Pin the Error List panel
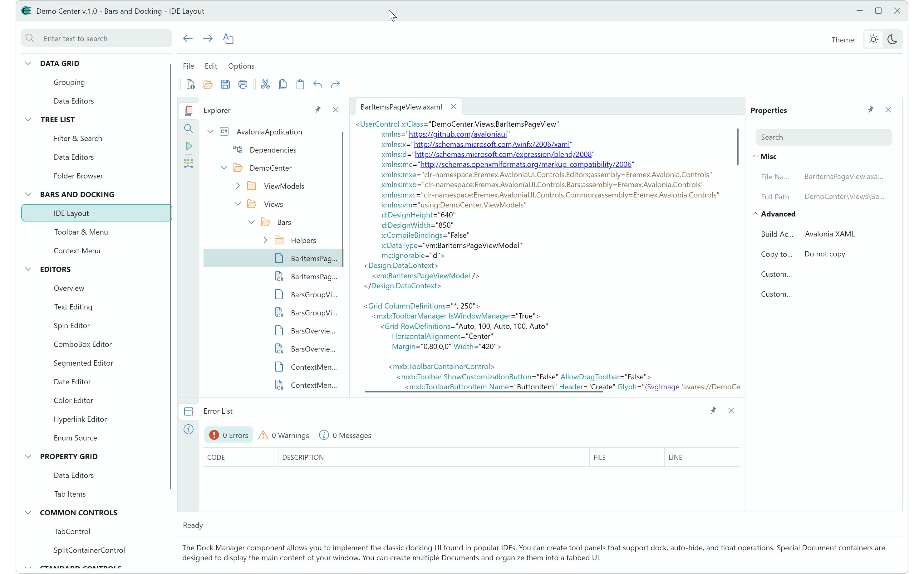The image size is (924, 574). (x=713, y=411)
